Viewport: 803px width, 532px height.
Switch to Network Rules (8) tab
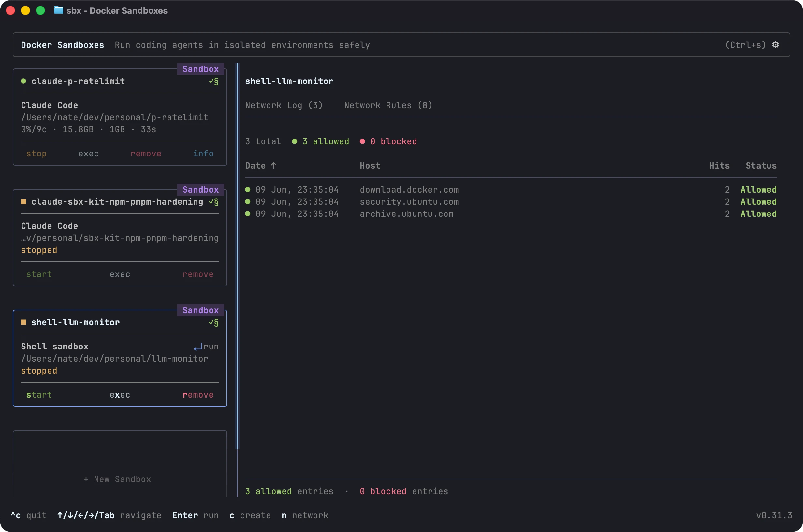pos(388,105)
